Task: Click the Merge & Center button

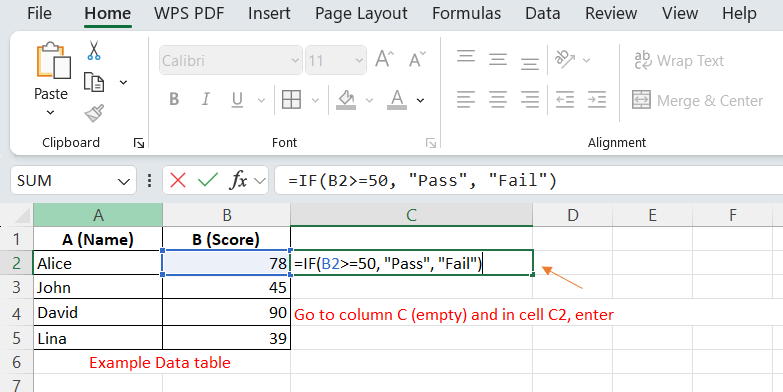Action: point(697,100)
